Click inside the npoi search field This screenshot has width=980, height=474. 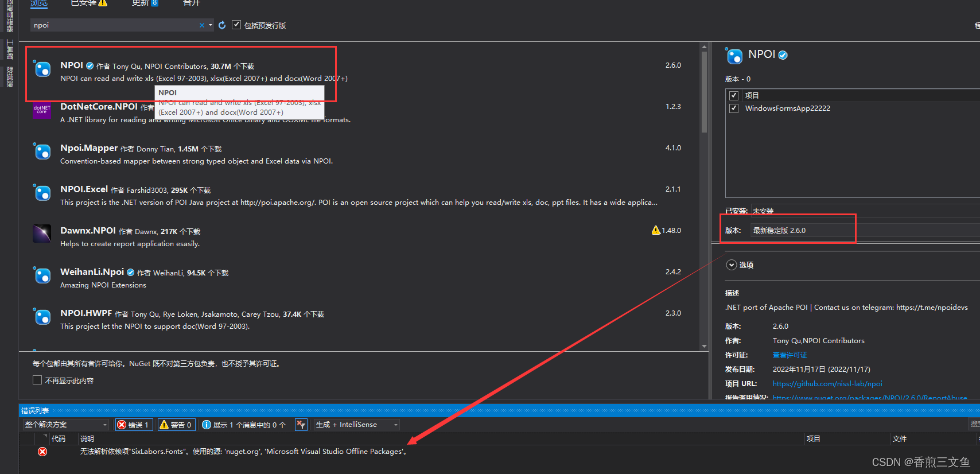coord(115,25)
